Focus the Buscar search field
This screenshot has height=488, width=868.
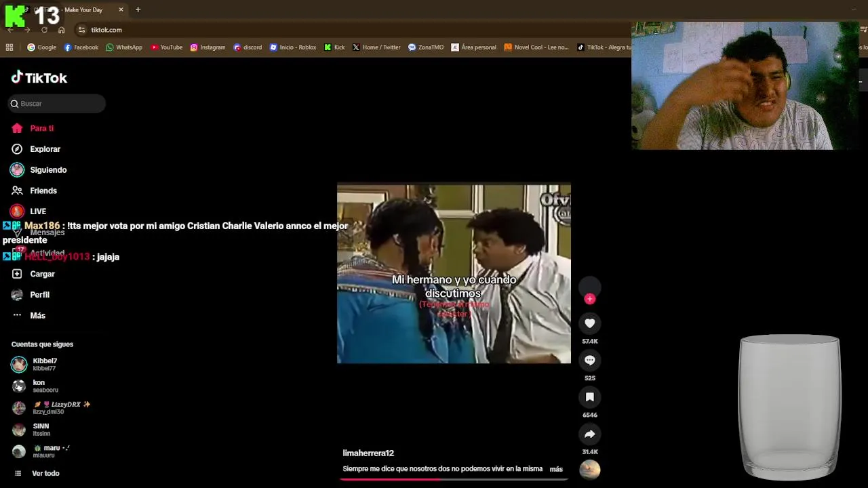pyautogui.click(x=56, y=104)
